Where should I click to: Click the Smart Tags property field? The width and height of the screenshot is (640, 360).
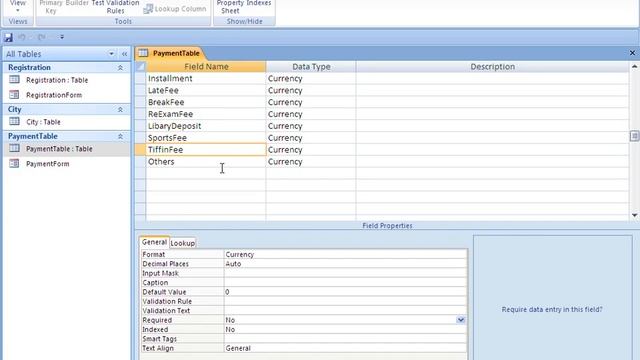coord(345,339)
